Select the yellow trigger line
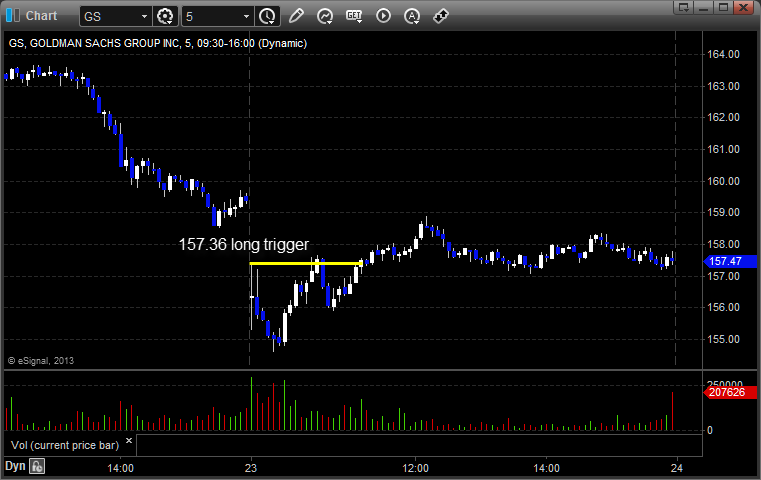Screen dimensions: 761x480 [x=306, y=264]
